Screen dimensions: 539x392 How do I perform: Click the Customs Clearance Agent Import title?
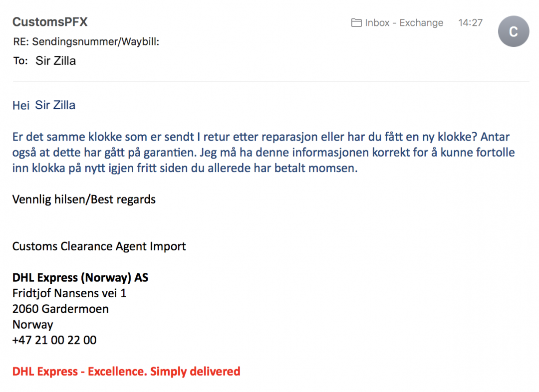99,246
